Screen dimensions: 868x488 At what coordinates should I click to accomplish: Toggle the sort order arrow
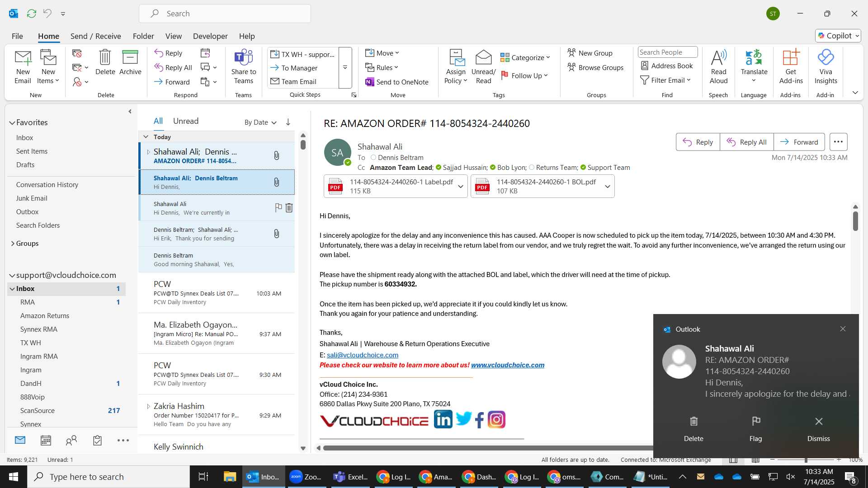pyautogui.click(x=288, y=122)
